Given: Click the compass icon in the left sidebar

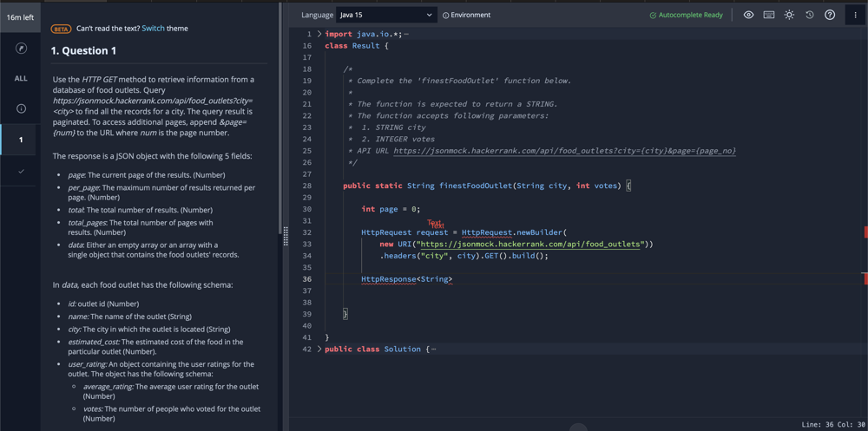Looking at the screenshot, I should click(21, 49).
